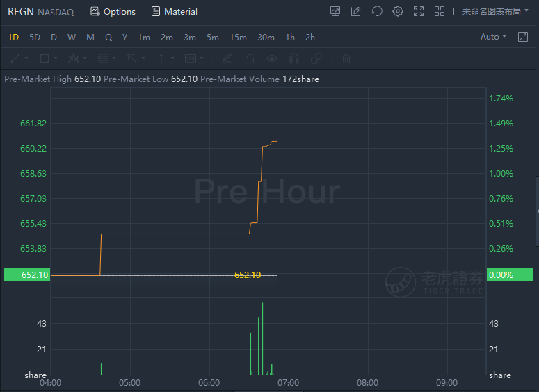Select the 2m interval

167,37
